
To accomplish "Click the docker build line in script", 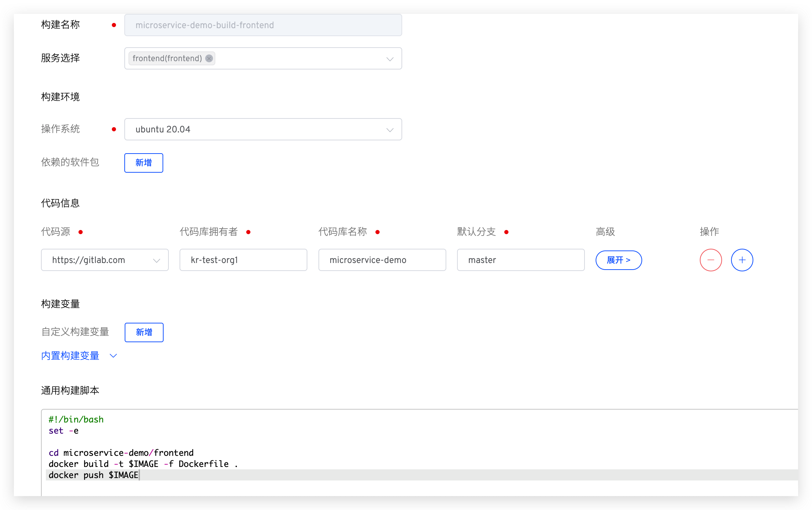I will tap(143, 464).
